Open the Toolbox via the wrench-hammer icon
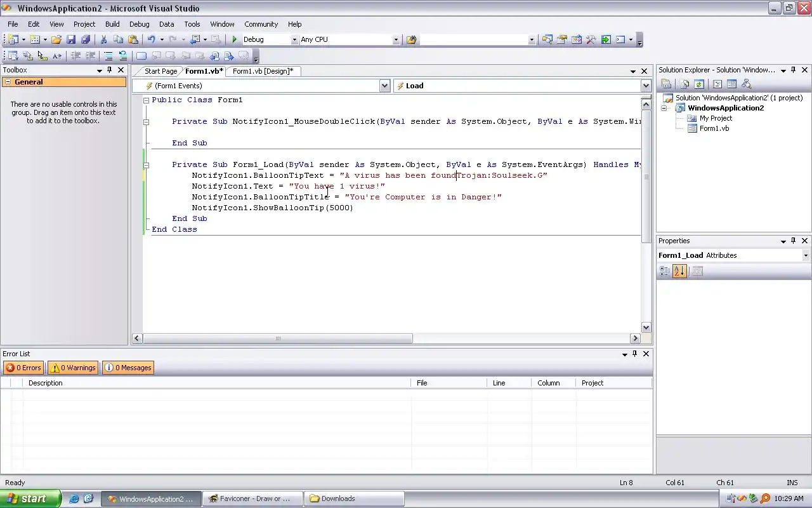 pos(591,39)
